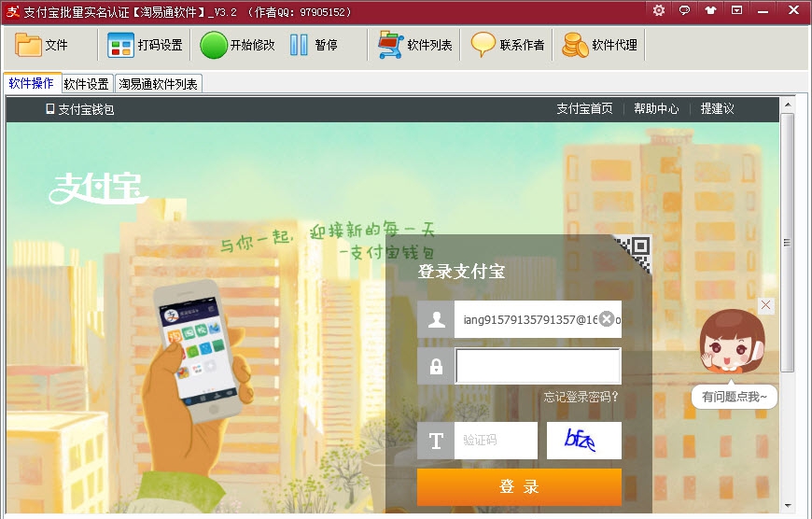Click the account username input field

(x=538, y=319)
